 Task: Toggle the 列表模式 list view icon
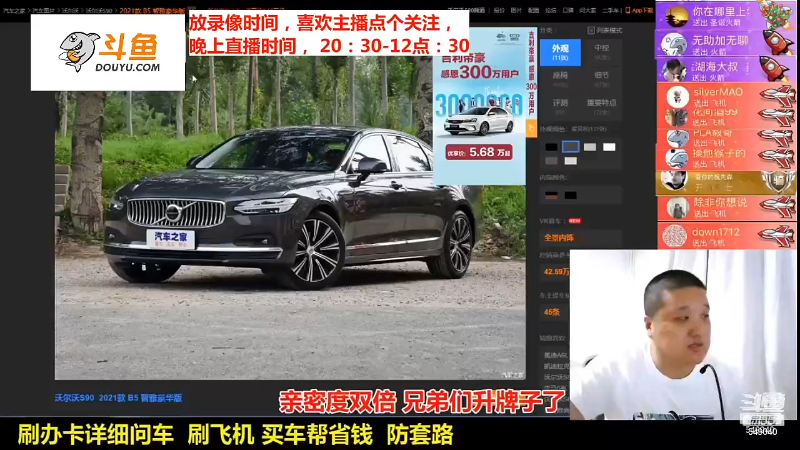(591, 31)
